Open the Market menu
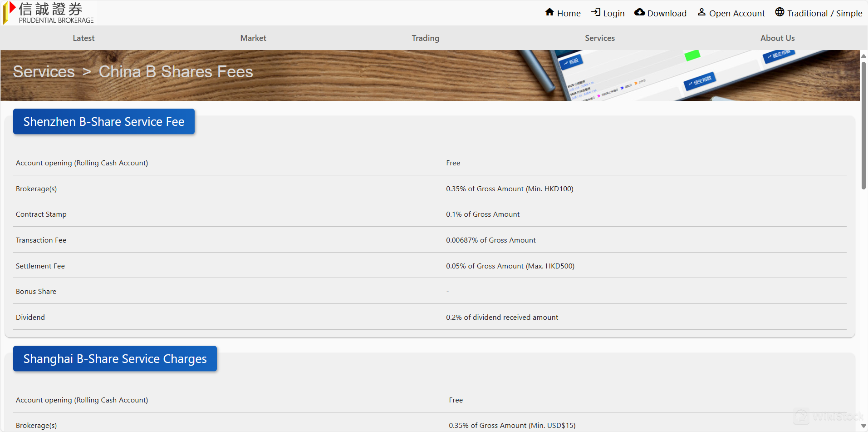 [x=253, y=38]
